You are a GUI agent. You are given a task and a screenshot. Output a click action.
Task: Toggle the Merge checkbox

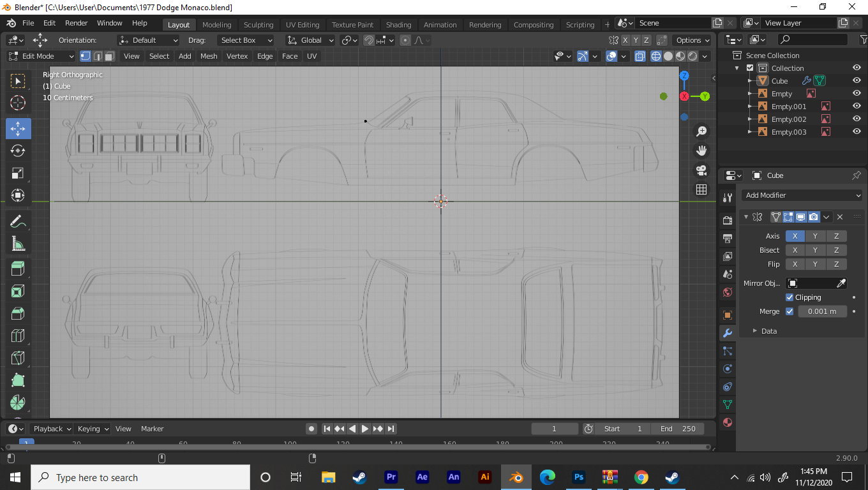point(789,311)
